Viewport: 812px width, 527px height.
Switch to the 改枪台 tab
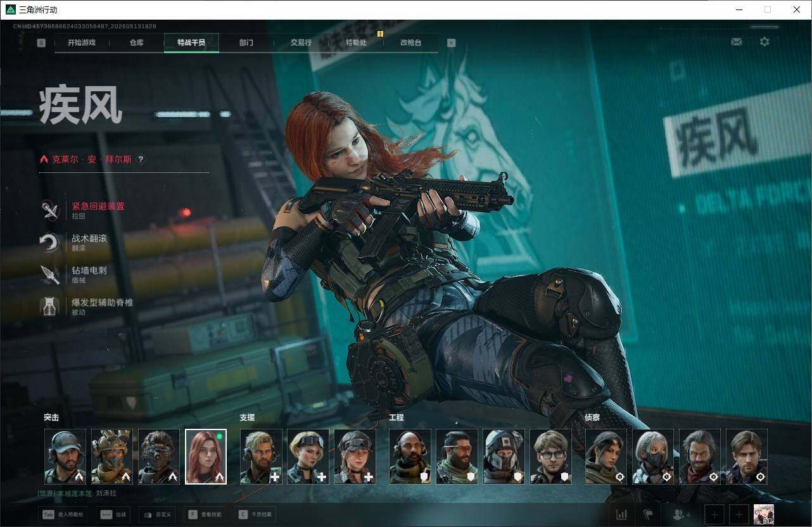(x=410, y=42)
